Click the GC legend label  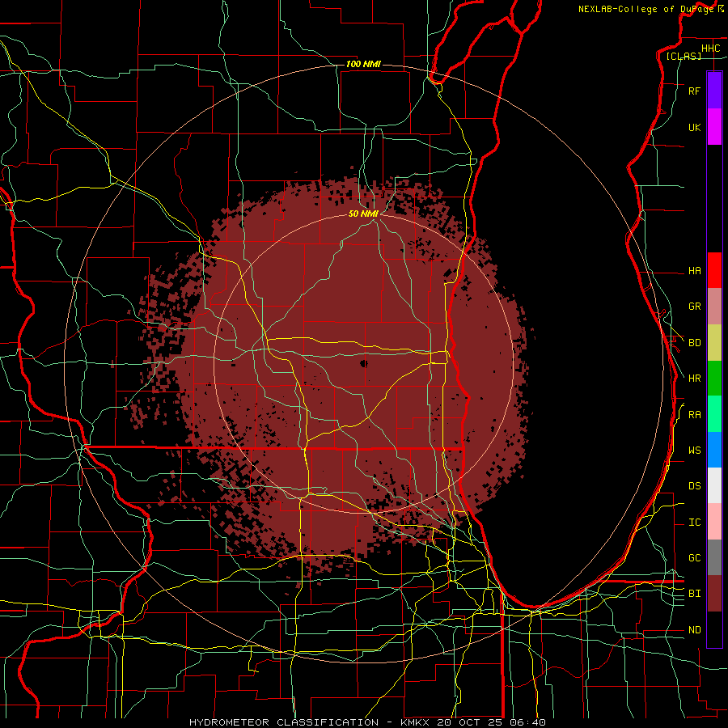(x=694, y=558)
